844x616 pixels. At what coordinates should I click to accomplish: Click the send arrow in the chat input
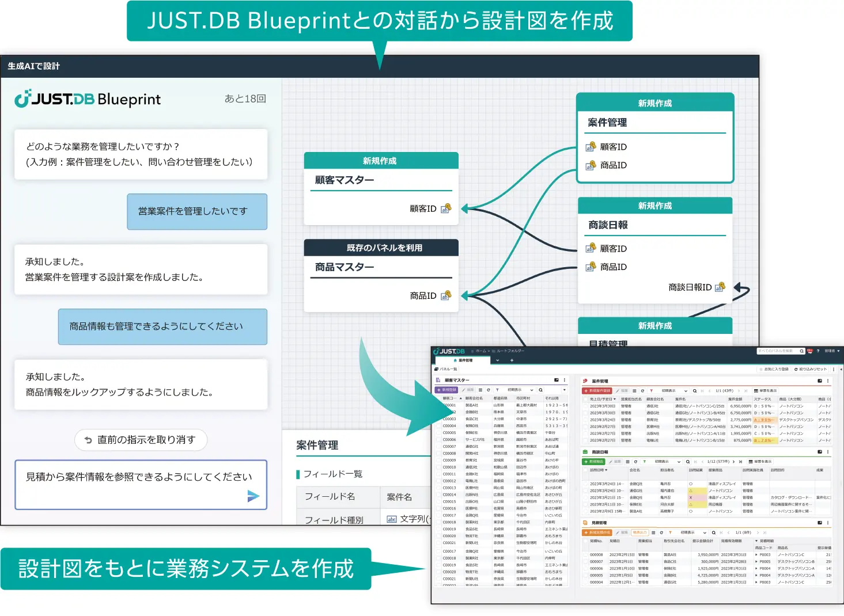pos(253,496)
